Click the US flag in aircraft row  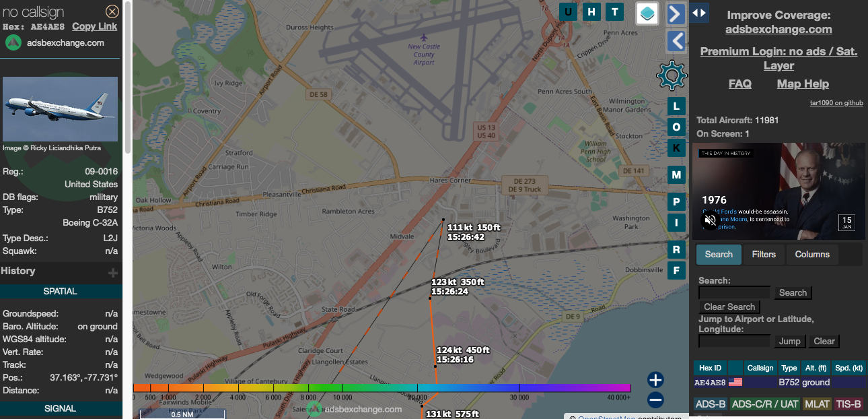click(x=735, y=382)
